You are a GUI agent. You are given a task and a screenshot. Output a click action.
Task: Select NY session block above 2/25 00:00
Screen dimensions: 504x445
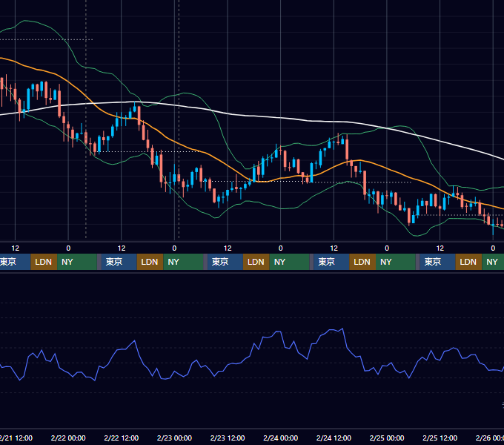click(396, 262)
